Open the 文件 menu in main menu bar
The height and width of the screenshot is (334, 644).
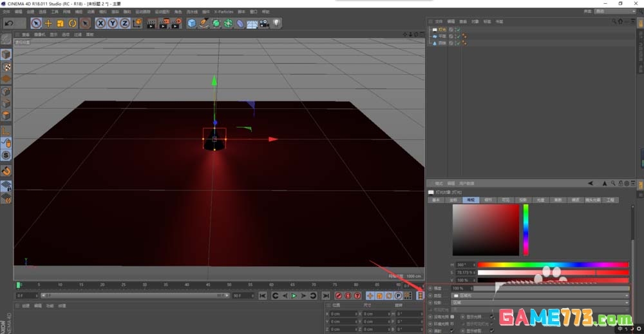[6, 12]
